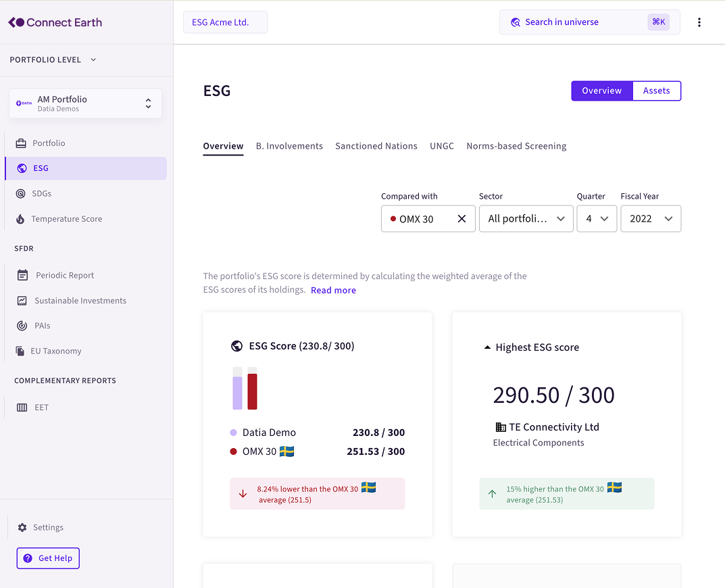Click the PAIs radar icon
This screenshot has width=725, height=588.
point(22,326)
